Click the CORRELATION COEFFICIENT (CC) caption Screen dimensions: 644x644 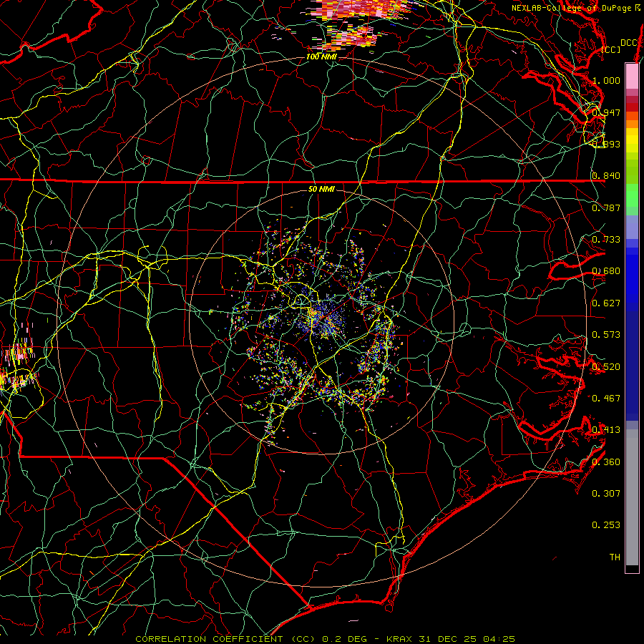coord(225,639)
